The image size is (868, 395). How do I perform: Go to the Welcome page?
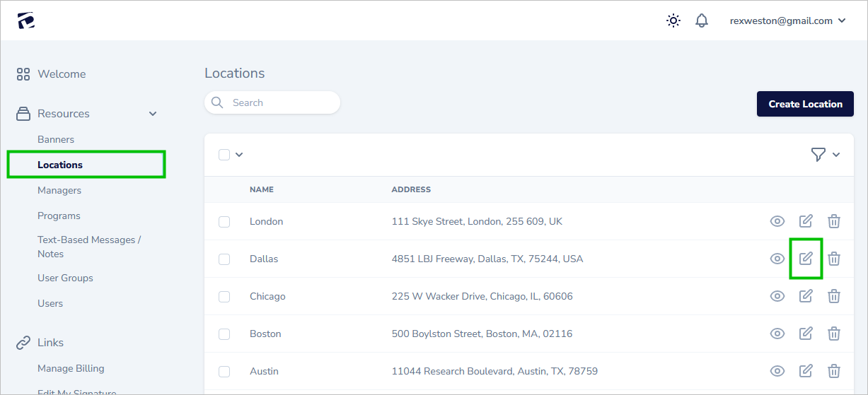[51, 74]
